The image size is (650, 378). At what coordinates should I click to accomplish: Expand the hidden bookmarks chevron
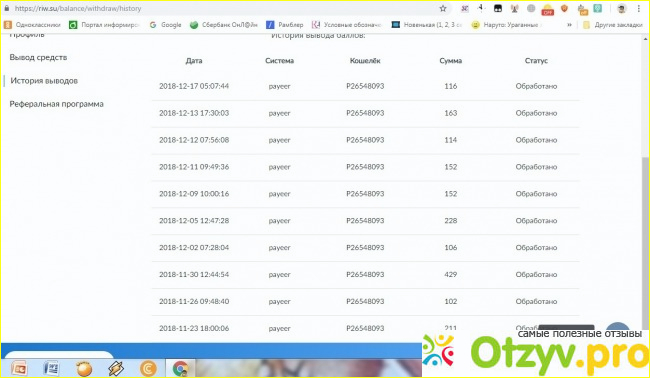(x=569, y=25)
